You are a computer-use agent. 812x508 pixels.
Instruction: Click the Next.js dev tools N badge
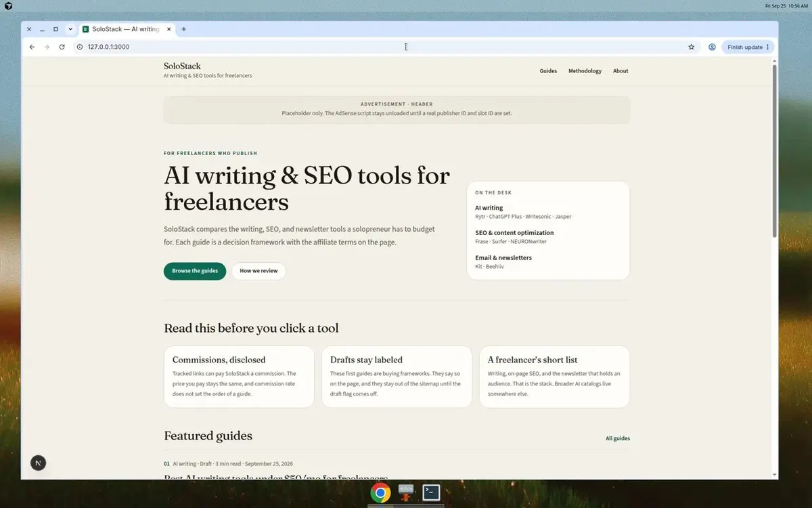[39, 463]
